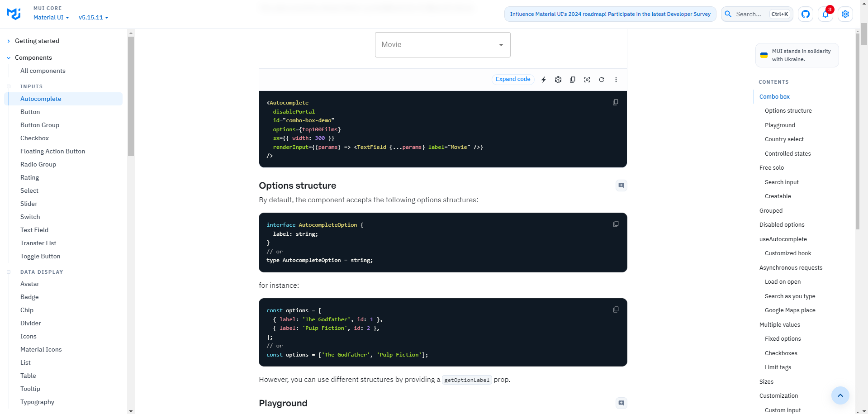Screen dimensions: 868x414
Task: Click scroll back to top button
Action: coord(840,395)
